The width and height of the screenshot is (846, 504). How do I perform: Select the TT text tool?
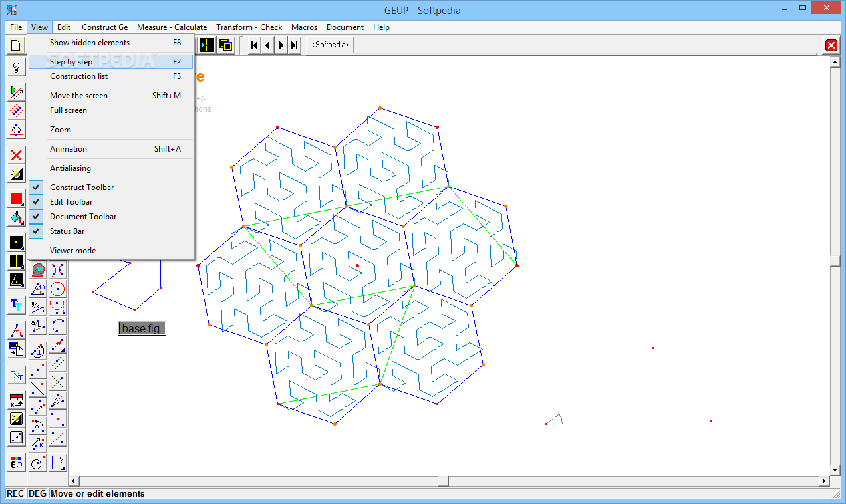tap(17, 305)
